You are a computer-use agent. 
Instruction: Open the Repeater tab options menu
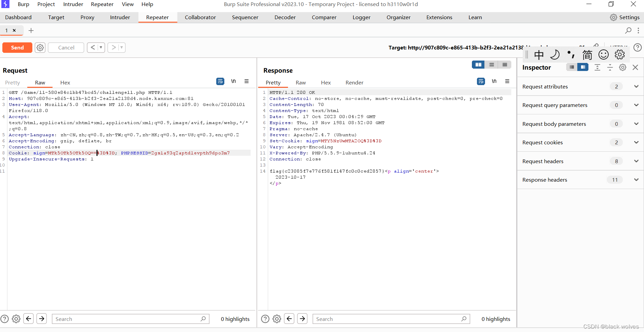tap(638, 31)
